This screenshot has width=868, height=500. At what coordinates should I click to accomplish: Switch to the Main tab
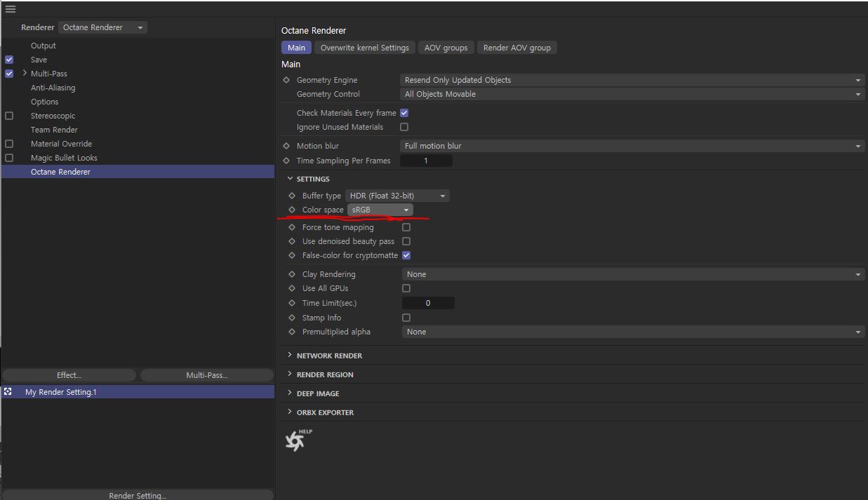[296, 48]
